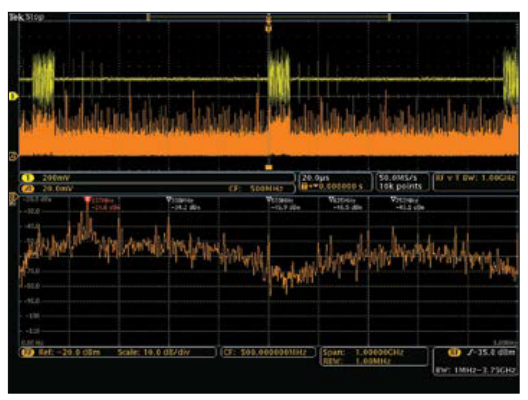Click the orange RF channel badge beside 20.0mV

coord(28,188)
